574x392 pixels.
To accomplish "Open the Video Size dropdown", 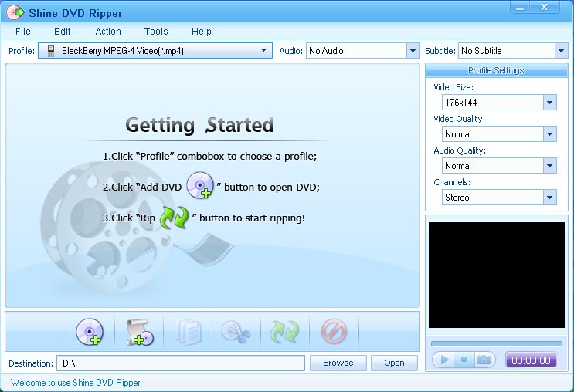I will (x=549, y=103).
